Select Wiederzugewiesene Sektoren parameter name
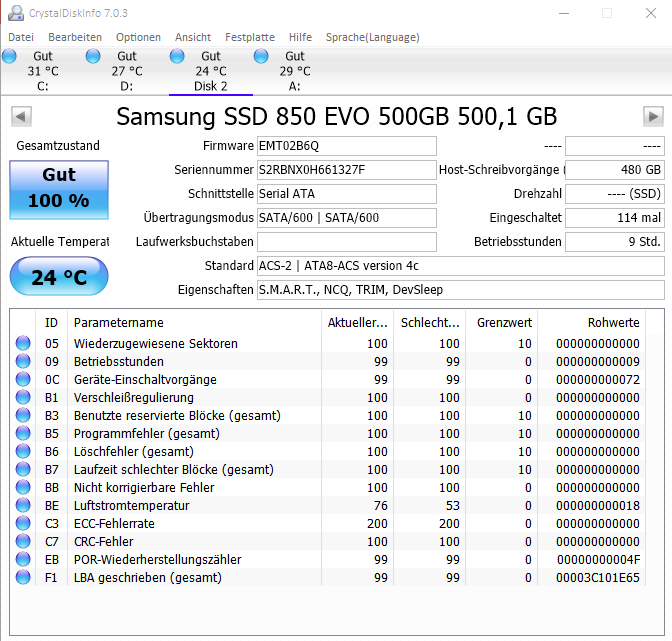 pyautogui.click(x=156, y=344)
